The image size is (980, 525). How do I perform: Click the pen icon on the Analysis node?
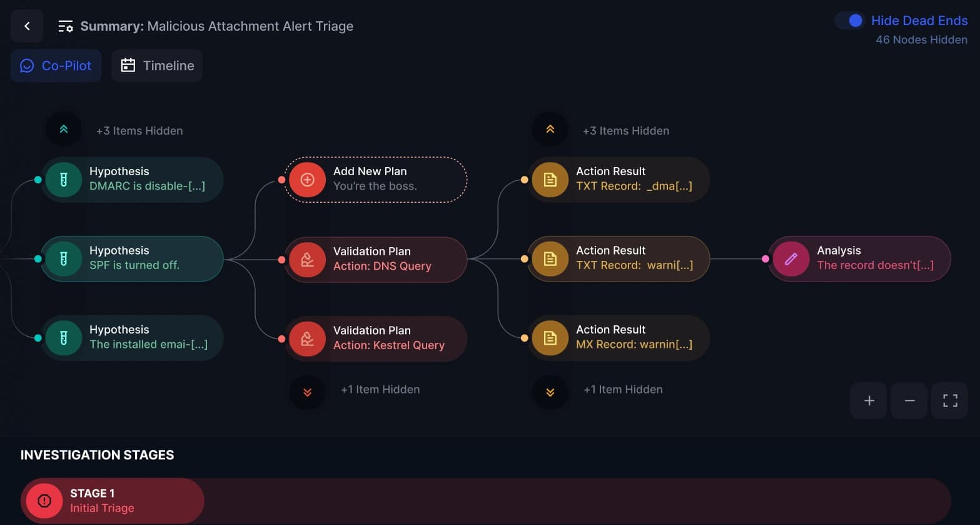(791, 258)
